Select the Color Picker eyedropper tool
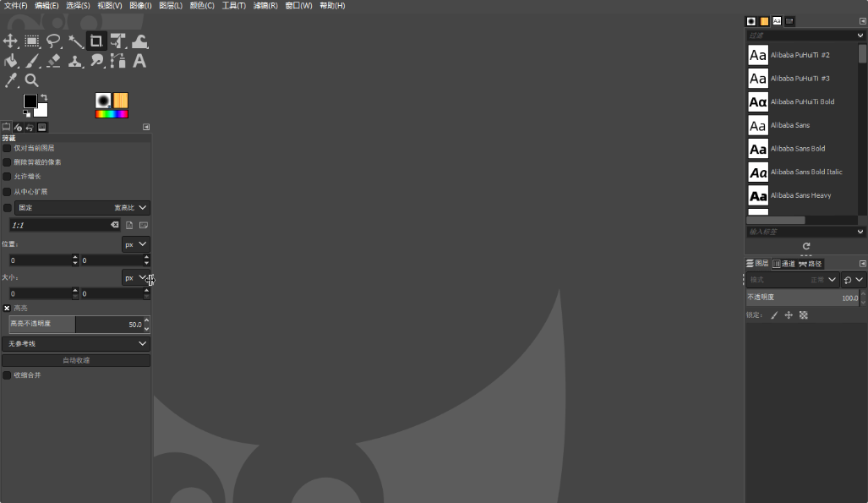Viewport: 868px width, 503px height. [x=10, y=80]
